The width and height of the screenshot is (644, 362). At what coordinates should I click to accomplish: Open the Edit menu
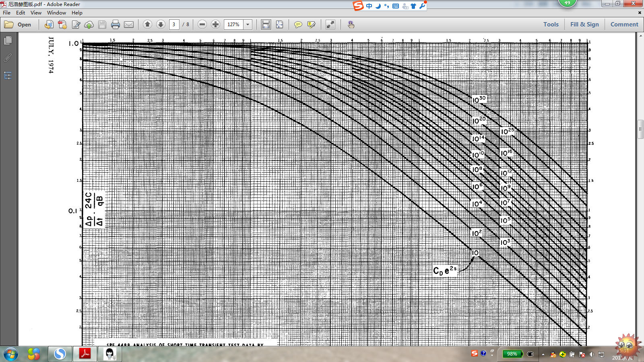21,13
